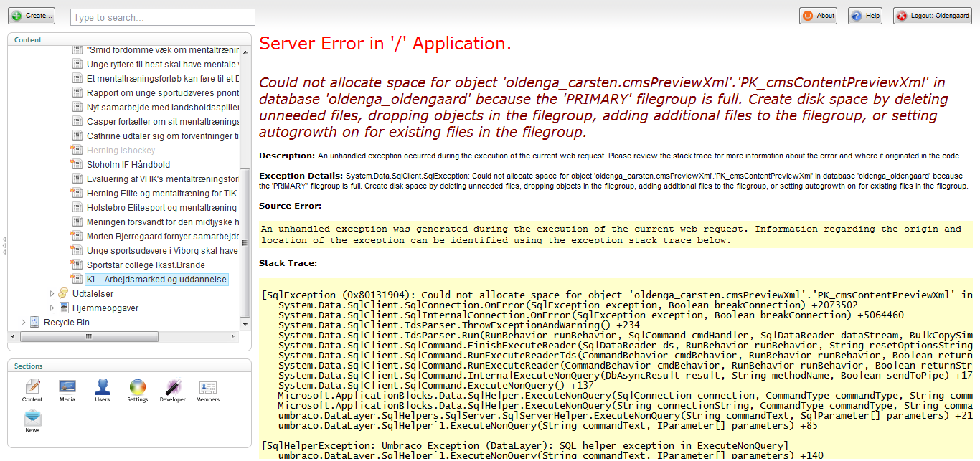Viewport: 980px width, 461px height.
Task: Click the About button
Action: coord(819,16)
